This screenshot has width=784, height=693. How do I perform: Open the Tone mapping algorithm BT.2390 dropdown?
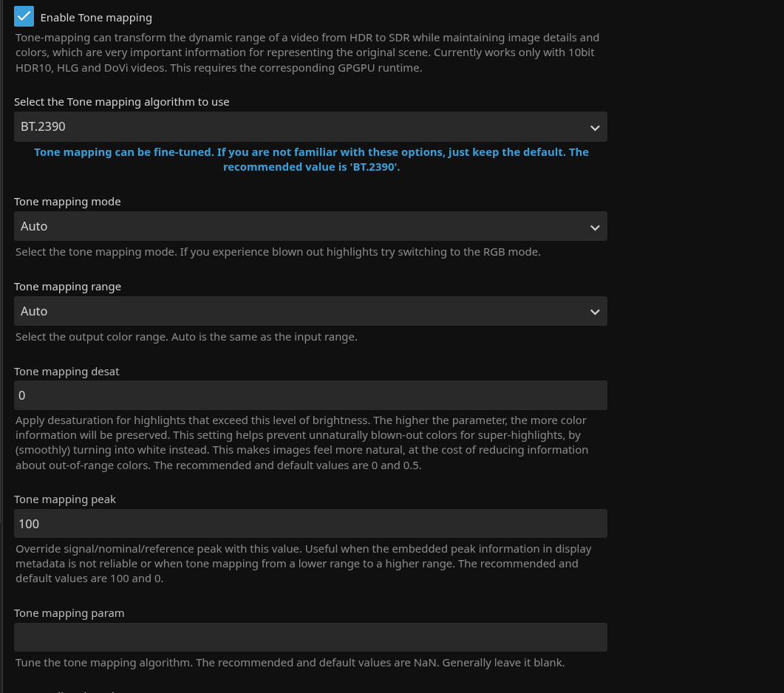click(310, 127)
